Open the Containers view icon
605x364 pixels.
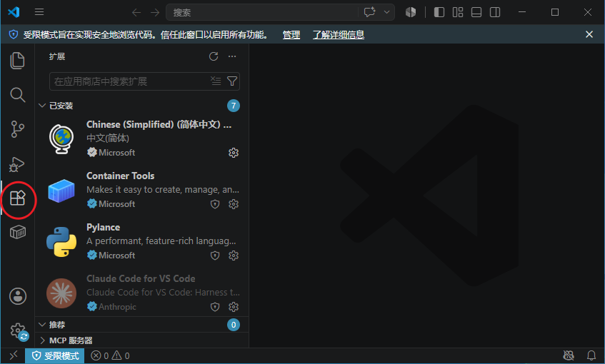point(17,232)
